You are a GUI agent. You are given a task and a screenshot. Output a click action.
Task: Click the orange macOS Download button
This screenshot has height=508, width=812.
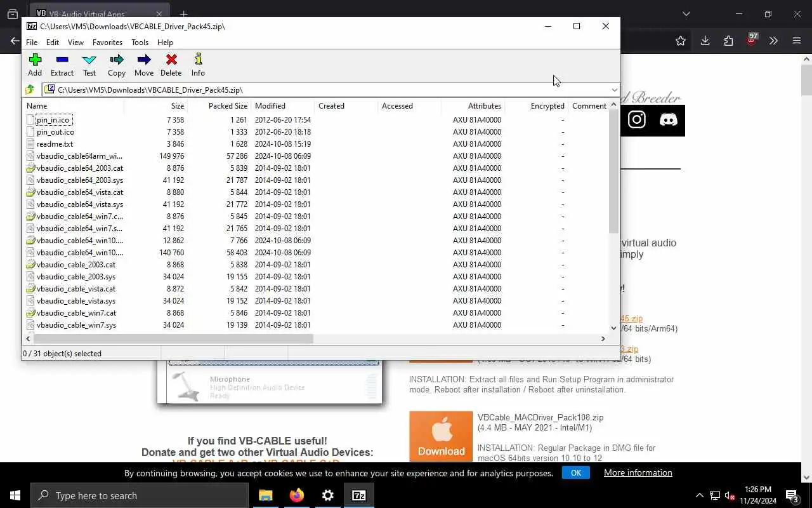[x=441, y=436]
